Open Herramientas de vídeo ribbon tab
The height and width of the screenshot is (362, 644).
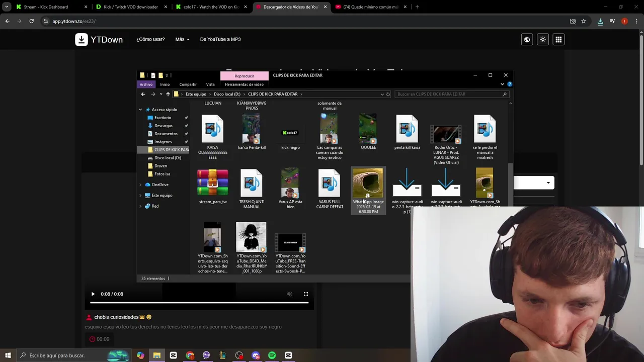click(244, 84)
